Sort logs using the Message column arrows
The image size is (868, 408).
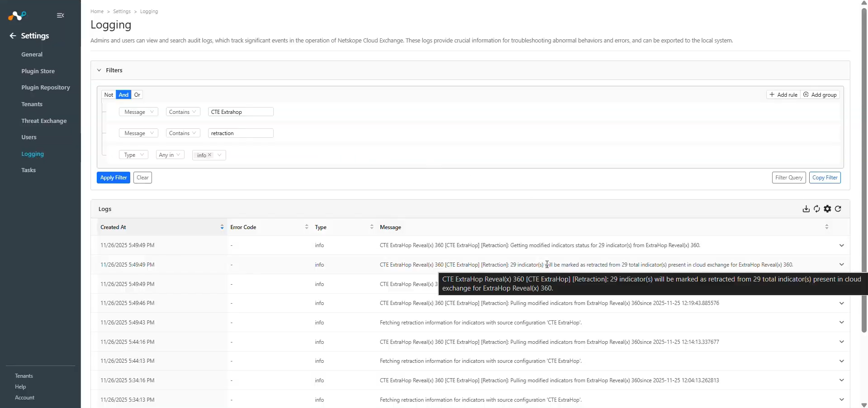coord(827,227)
